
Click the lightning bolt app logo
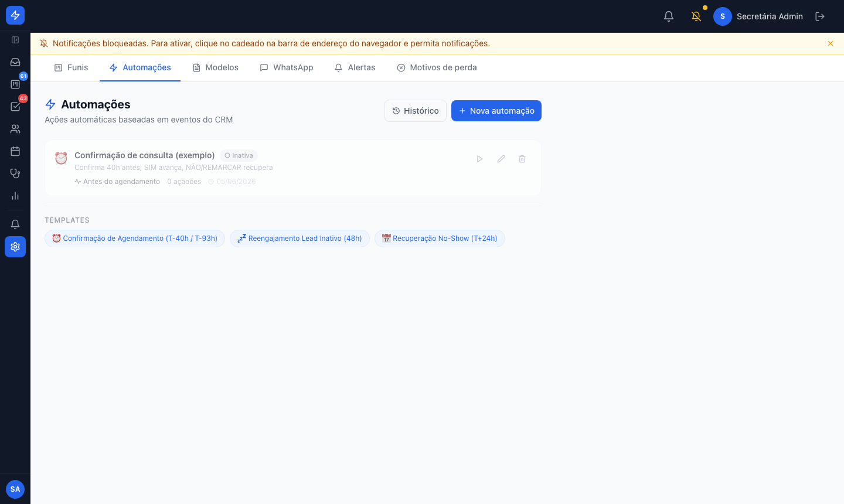click(15, 15)
